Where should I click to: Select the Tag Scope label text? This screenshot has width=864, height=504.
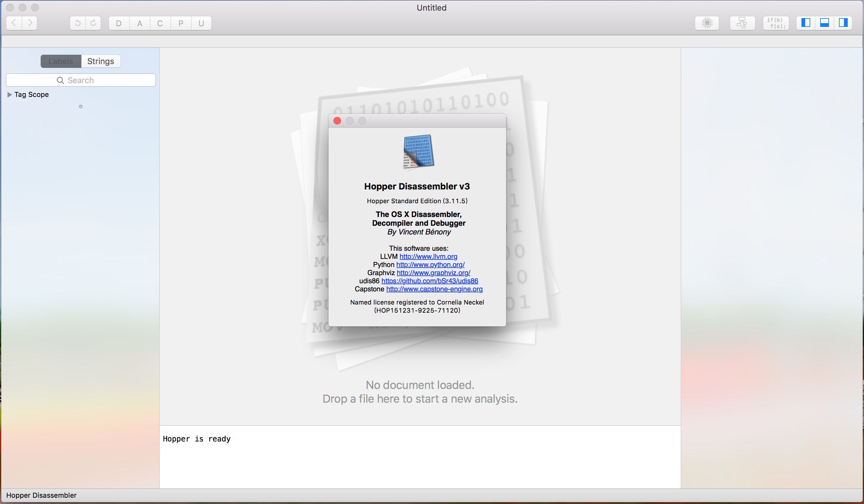click(x=32, y=94)
